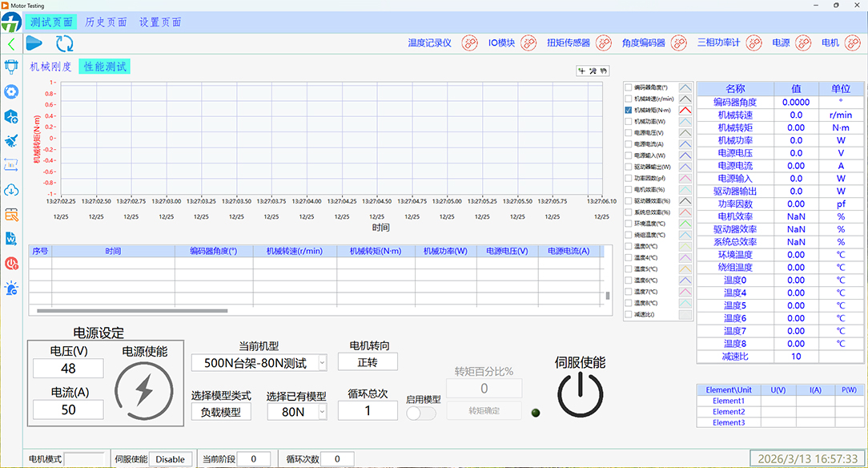
Task: Click the blue play start button
Action: click(x=34, y=43)
